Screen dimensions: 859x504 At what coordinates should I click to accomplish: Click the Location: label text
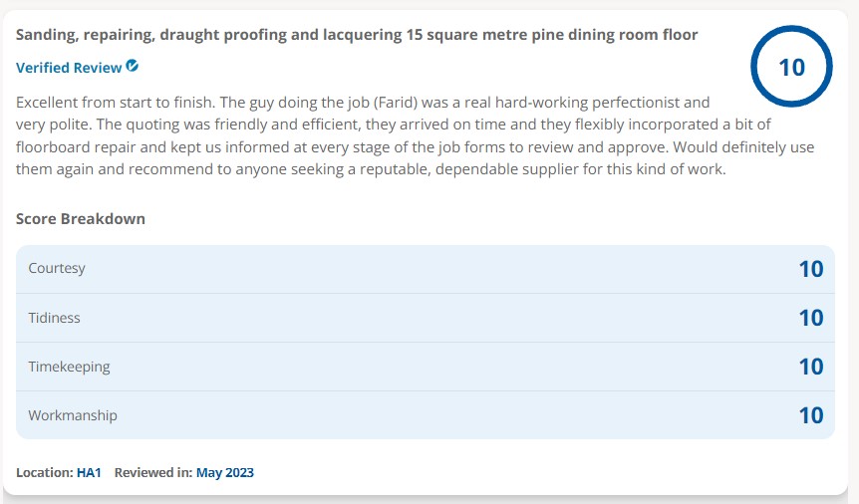point(44,473)
